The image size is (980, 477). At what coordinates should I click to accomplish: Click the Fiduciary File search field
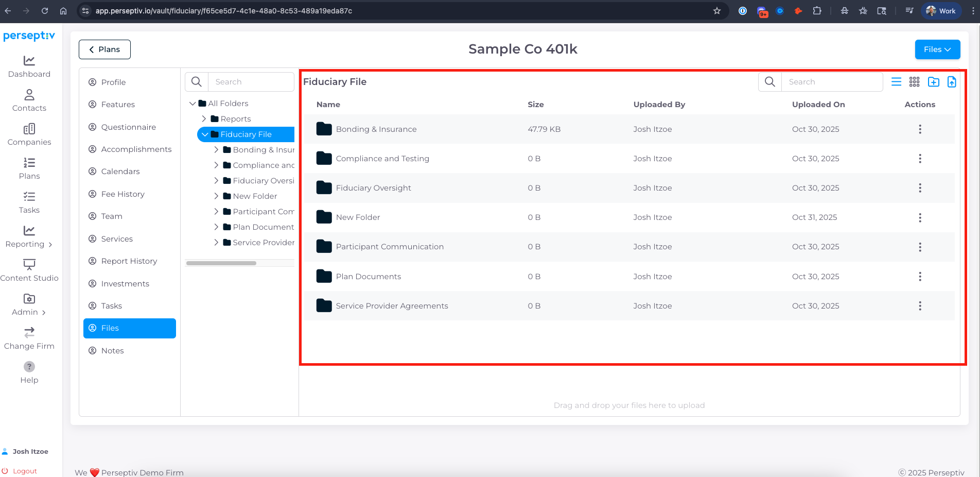(x=832, y=82)
